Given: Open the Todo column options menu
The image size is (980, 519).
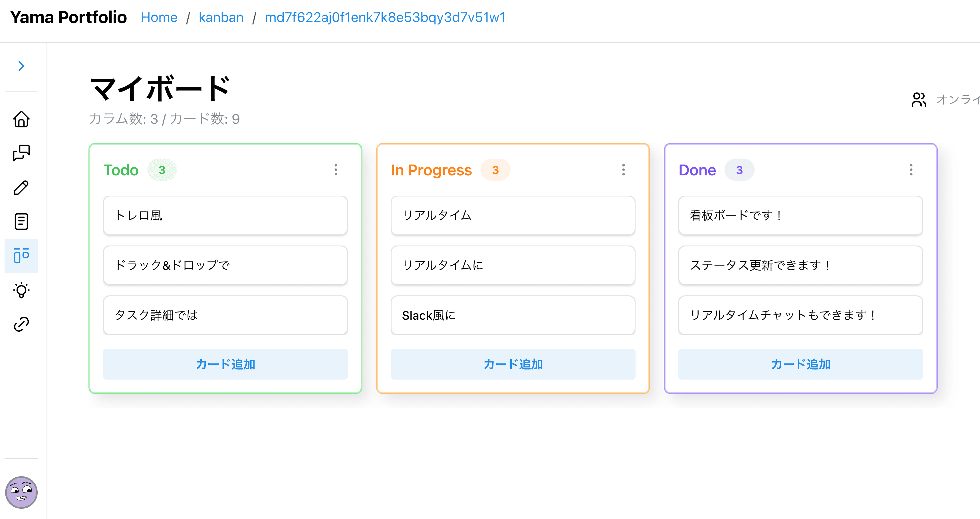Looking at the screenshot, I should click(336, 170).
